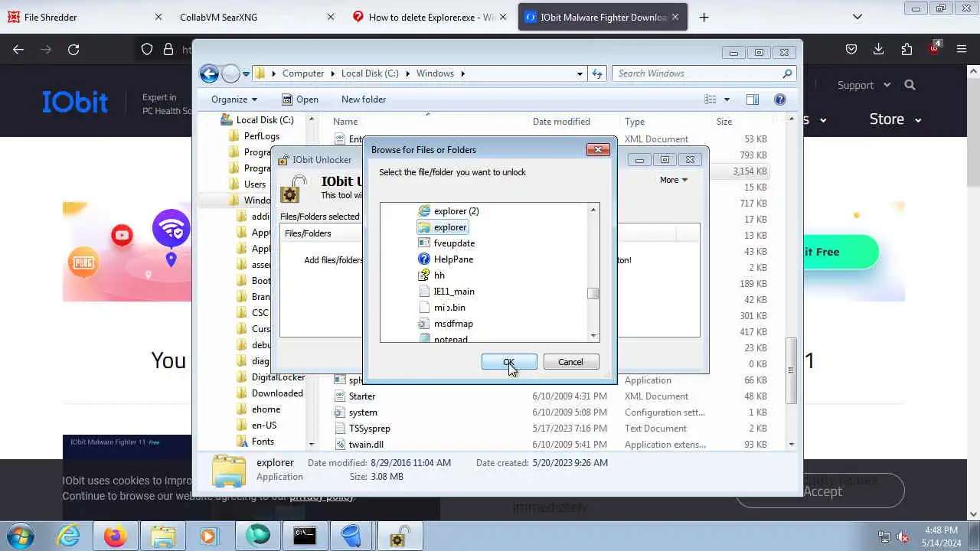Screen dimensions: 980x551
Task: Open address bar history dropdown in Explorer
Action: (x=580, y=73)
